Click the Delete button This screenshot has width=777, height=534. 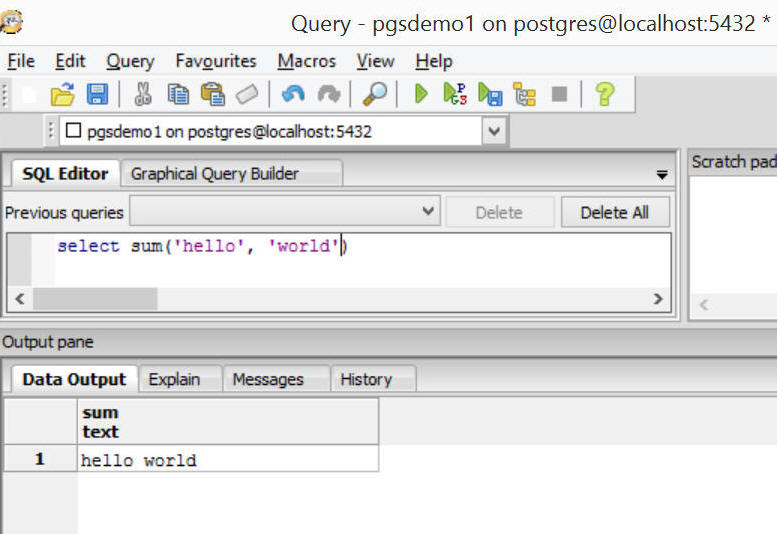[499, 212]
